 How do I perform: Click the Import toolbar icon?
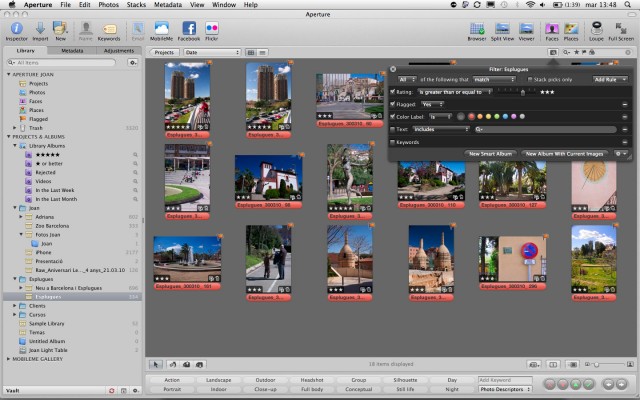pos(40,29)
